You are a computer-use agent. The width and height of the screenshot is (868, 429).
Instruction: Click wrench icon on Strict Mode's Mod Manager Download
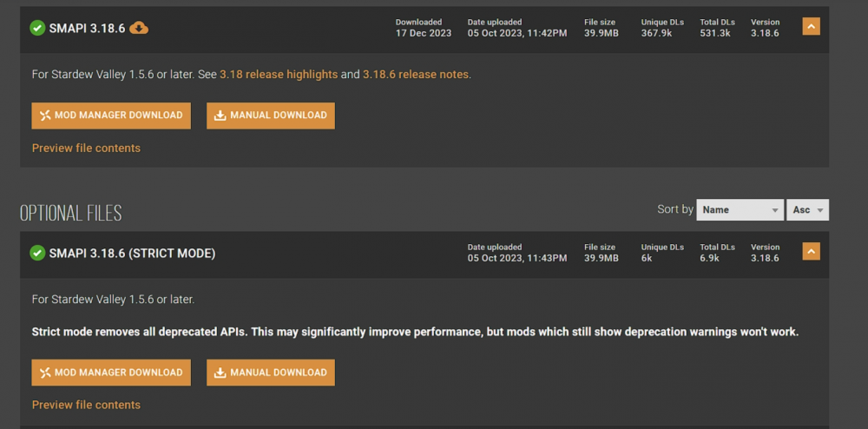coord(45,373)
